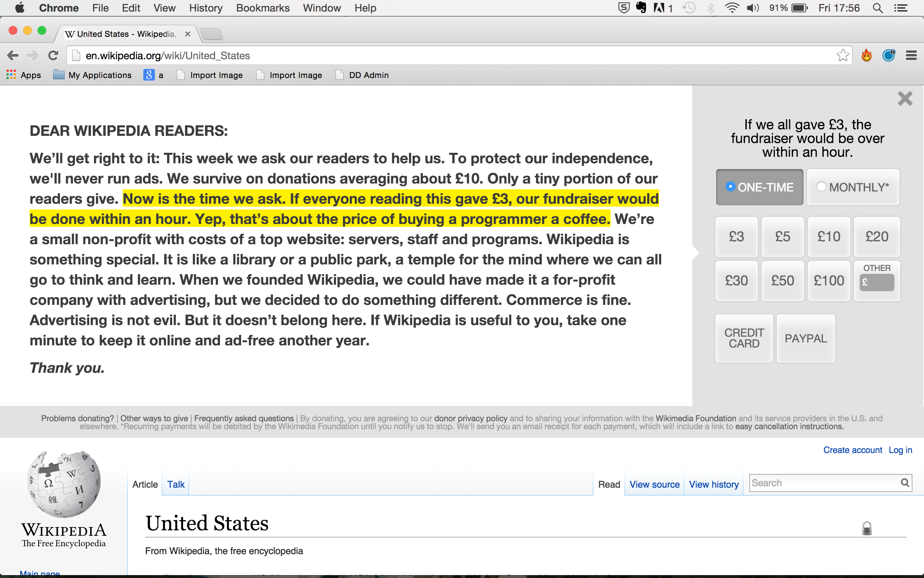Open Chrome's hamburger menu
This screenshot has width=924, height=578.
[x=911, y=56]
